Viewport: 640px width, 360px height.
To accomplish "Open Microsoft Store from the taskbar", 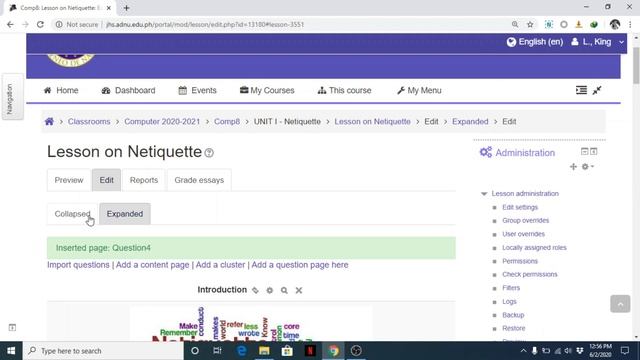I will [287, 351].
